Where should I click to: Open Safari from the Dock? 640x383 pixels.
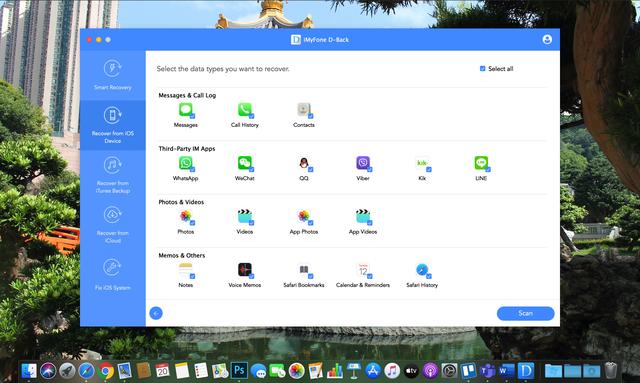coord(86,371)
